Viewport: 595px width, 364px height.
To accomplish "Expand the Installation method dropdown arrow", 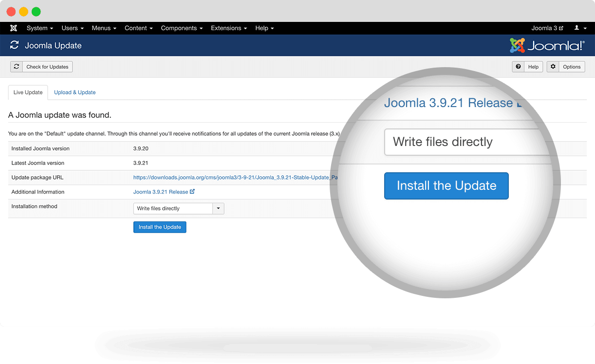I will click(218, 208).
